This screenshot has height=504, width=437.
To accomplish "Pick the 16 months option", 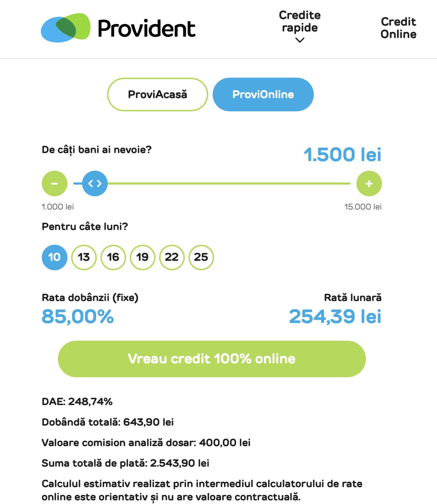I will (113, 257).
